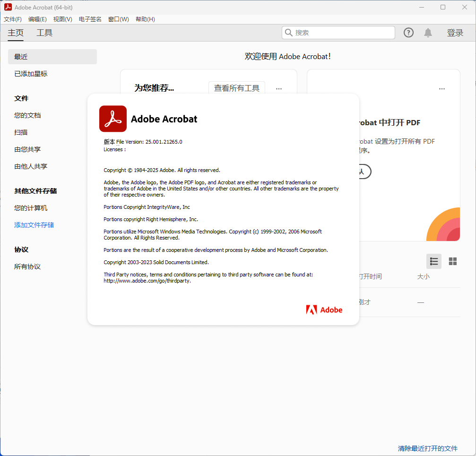
Task: Open 您的文档 in the sidebar
Action: [x=27, y=115]
